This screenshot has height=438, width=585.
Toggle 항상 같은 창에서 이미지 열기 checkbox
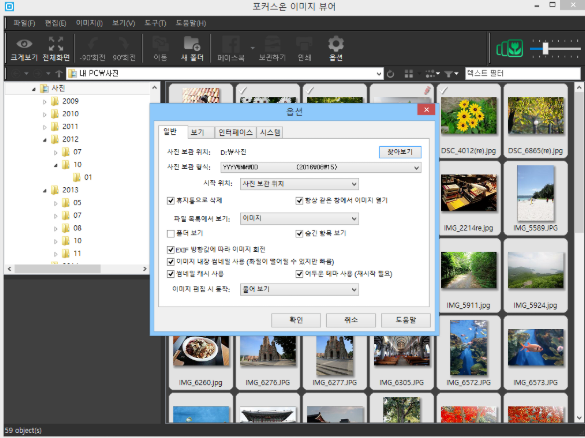tap(299, 201)
